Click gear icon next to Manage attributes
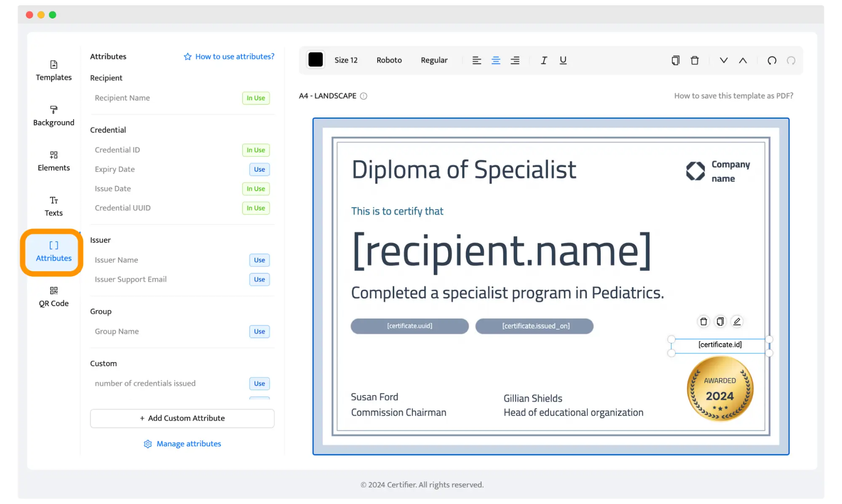 pos(147,444)
